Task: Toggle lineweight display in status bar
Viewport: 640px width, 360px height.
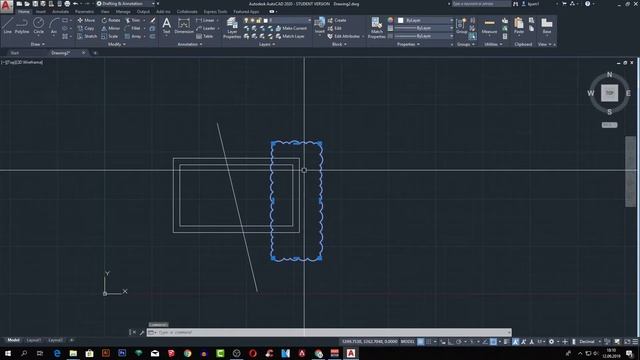Action: tap(507, 342)
